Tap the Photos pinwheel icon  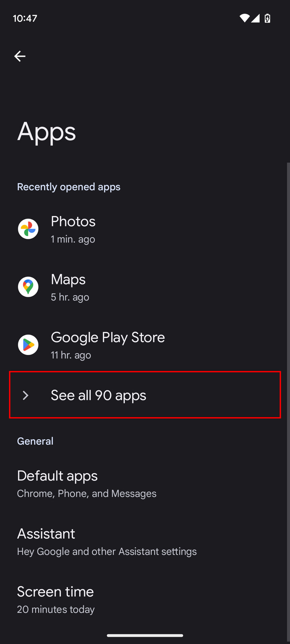(28, 229)
